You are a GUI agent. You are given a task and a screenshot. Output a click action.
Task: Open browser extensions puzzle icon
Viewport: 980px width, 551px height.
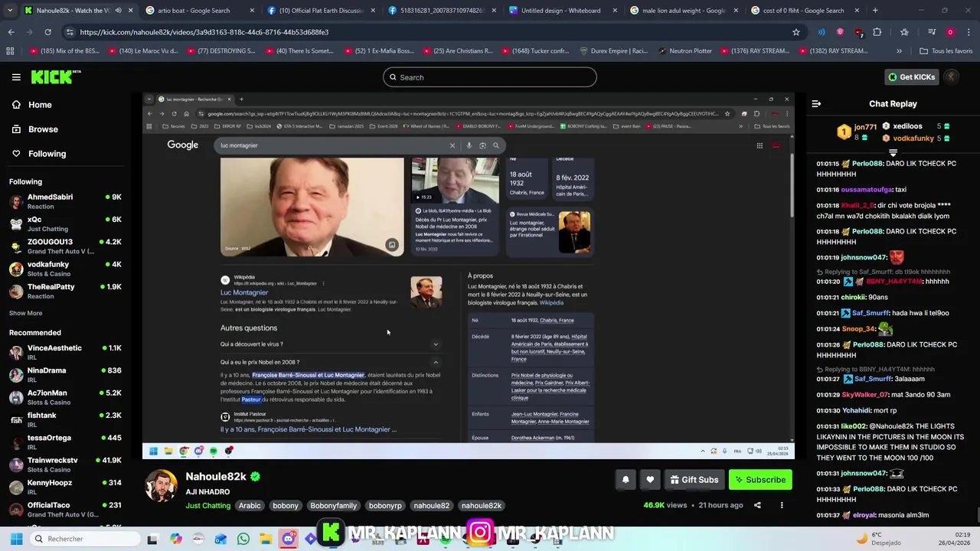click(877, 32)
